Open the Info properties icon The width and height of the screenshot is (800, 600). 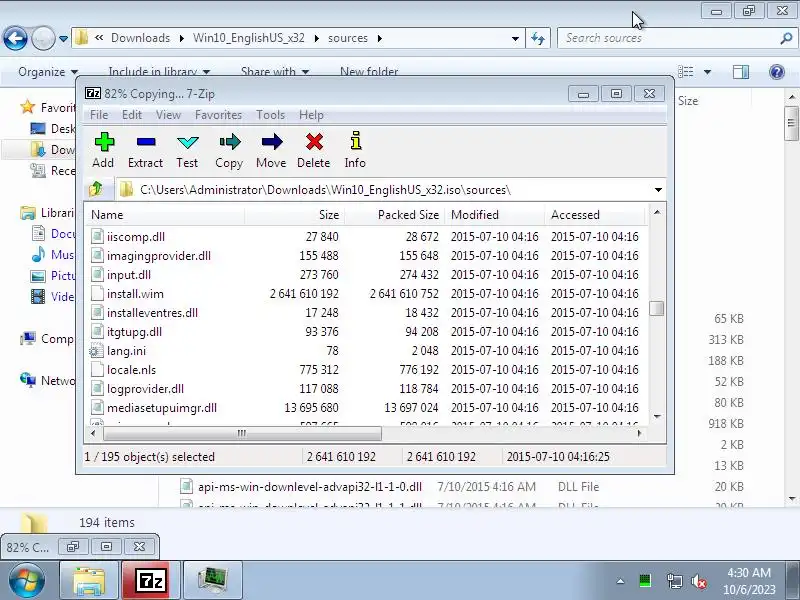356,141
